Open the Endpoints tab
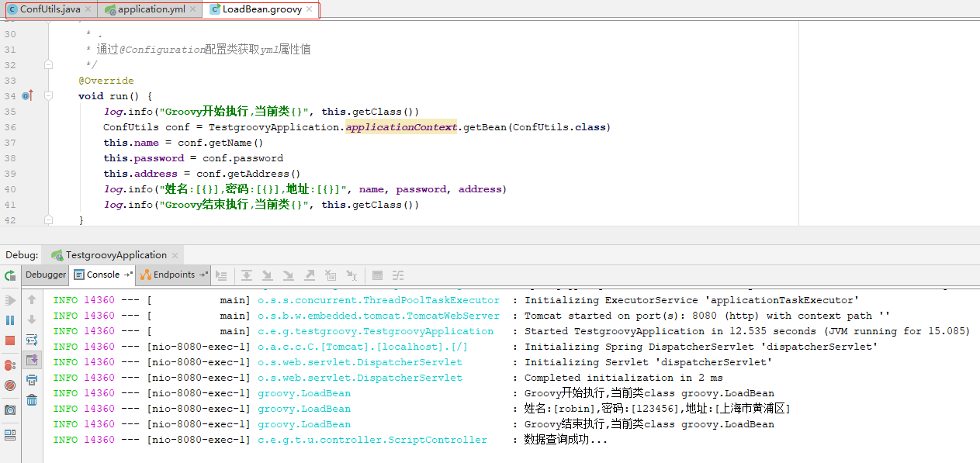Screen dimensions: 980x463 (x=174, y=275)
